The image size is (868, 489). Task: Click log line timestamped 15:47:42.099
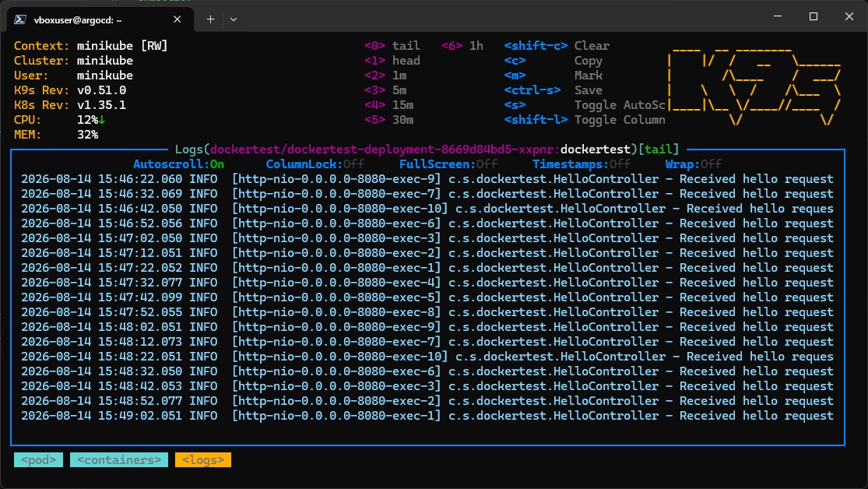[x=427, y=297]
